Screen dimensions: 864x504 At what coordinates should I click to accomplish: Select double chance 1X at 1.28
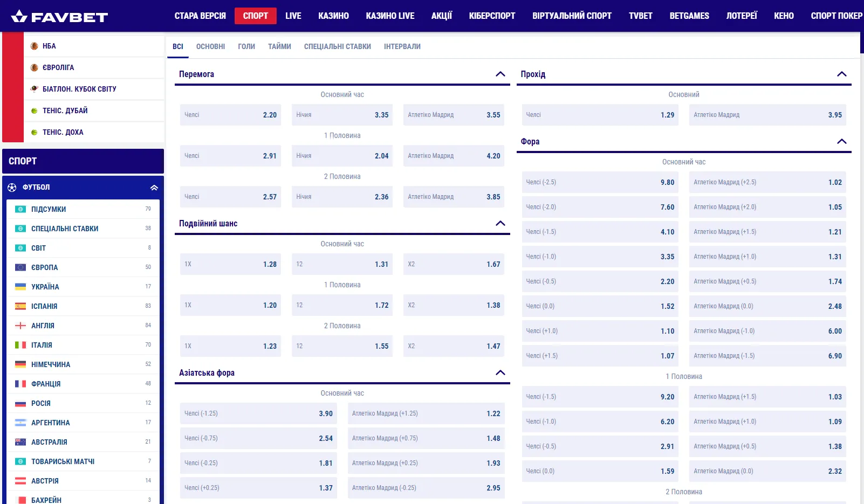230,264
